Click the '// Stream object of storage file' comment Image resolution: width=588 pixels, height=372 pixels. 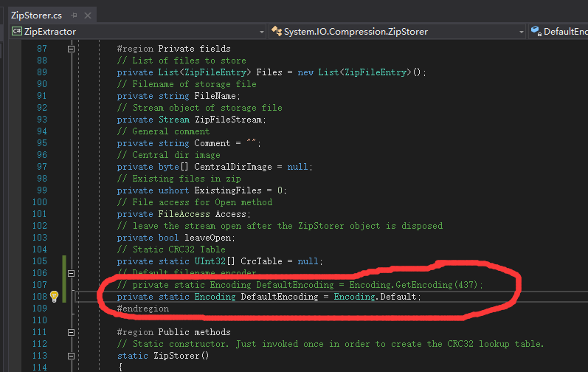199,108
